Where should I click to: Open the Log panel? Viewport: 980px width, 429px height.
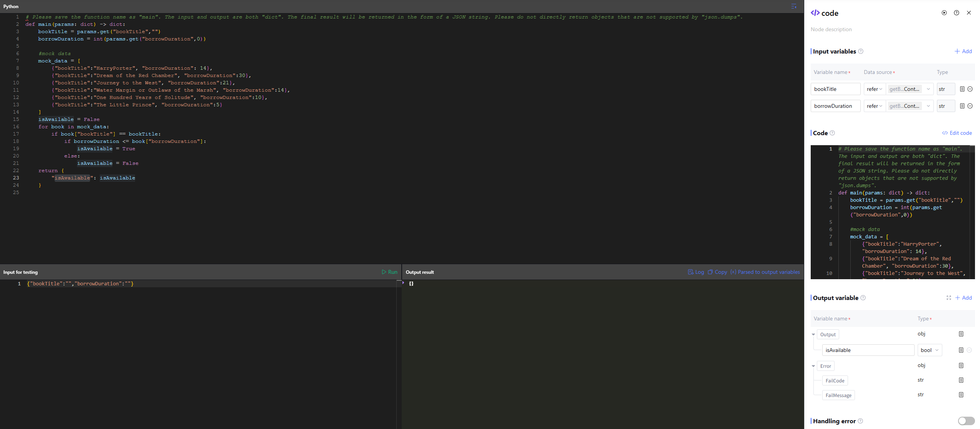(696, 272)
